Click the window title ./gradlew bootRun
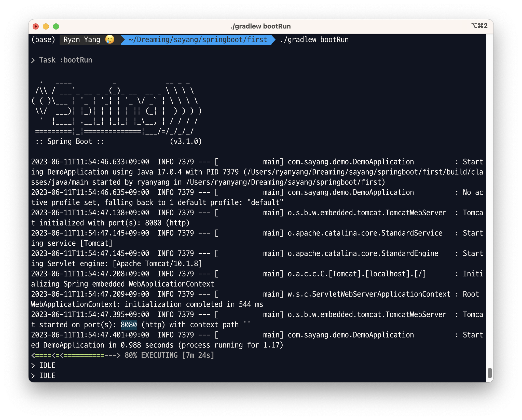 (260, 26)
